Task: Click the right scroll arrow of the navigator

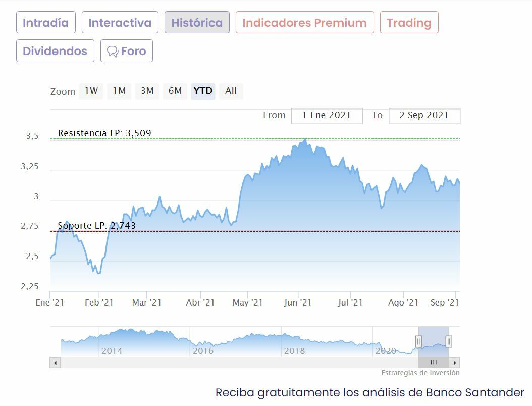Action: (x=455, y=363)
